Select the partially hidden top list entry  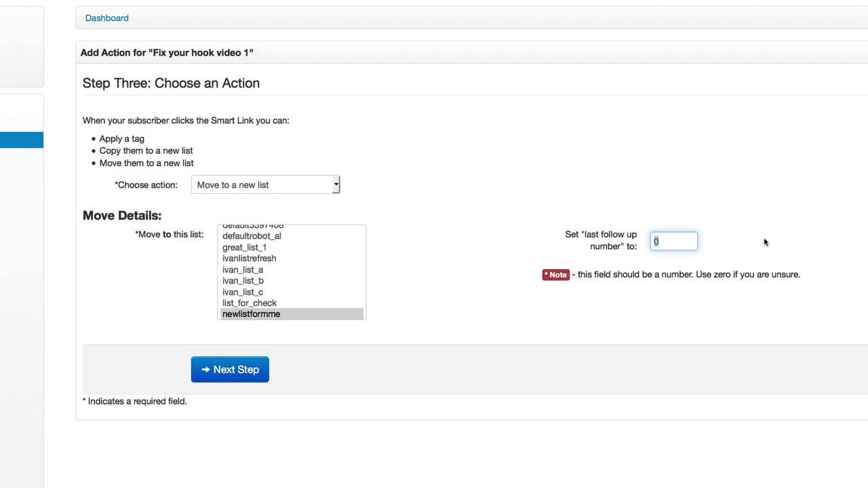(x=252, y=226)
